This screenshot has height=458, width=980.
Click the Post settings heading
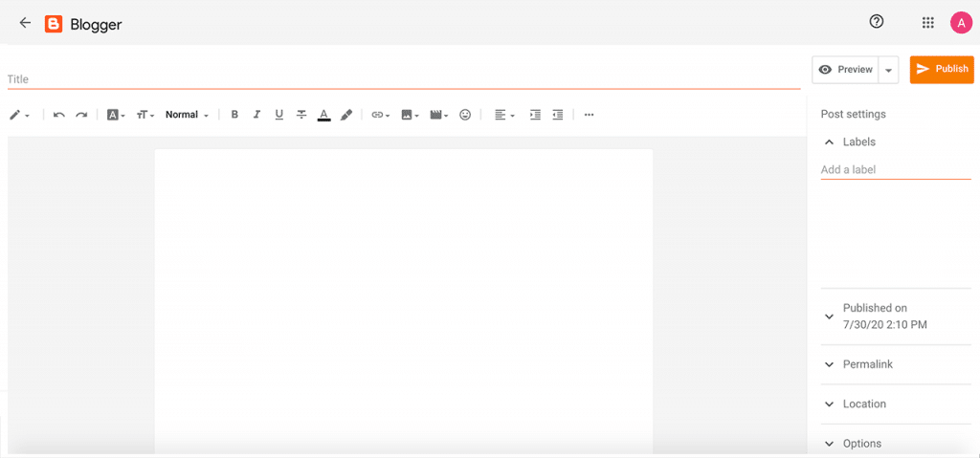click(x=853, y=115)
